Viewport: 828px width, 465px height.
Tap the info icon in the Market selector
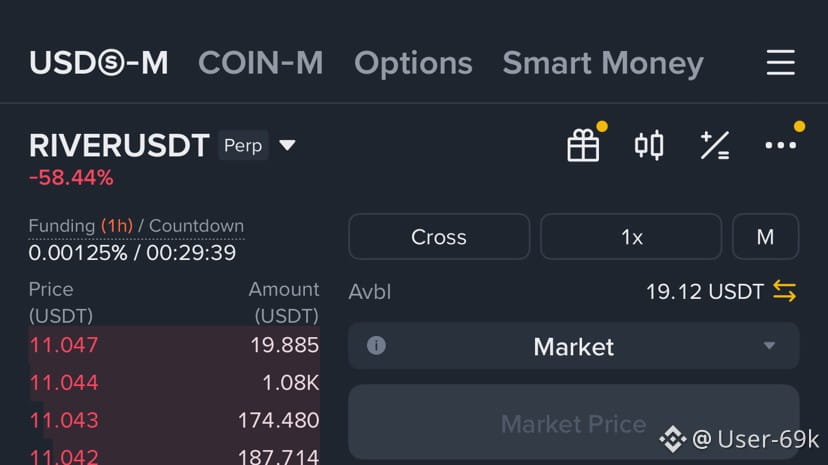(x=376, y=346)
